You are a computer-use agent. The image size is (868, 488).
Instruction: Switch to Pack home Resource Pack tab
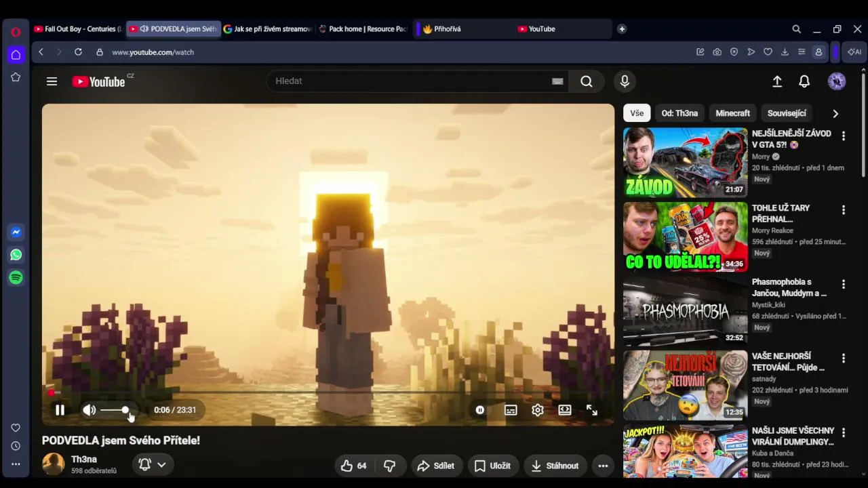click(x=362, y=29)
